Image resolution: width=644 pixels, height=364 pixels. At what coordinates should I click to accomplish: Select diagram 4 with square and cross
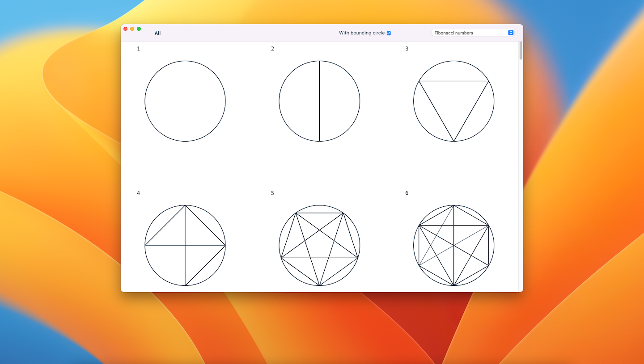pyautogui.click(x=185, y=245)
